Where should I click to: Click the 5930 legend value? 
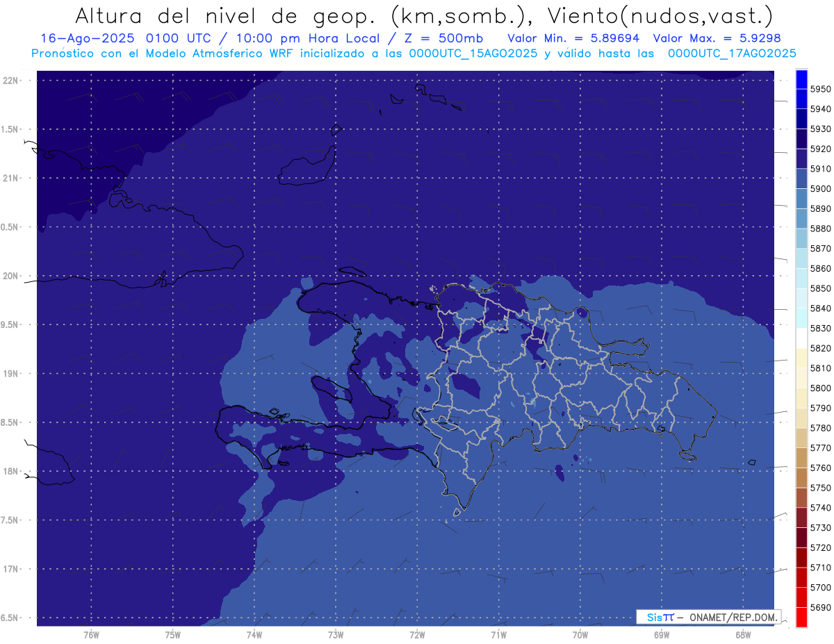pyautogui.click(x=821, y=129)
